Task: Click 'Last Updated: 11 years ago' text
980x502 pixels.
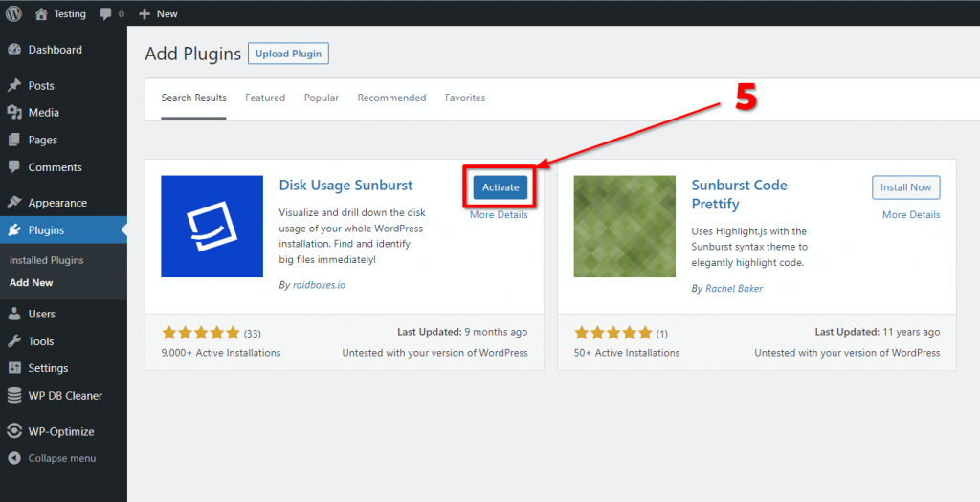Action: coord(878,332)
